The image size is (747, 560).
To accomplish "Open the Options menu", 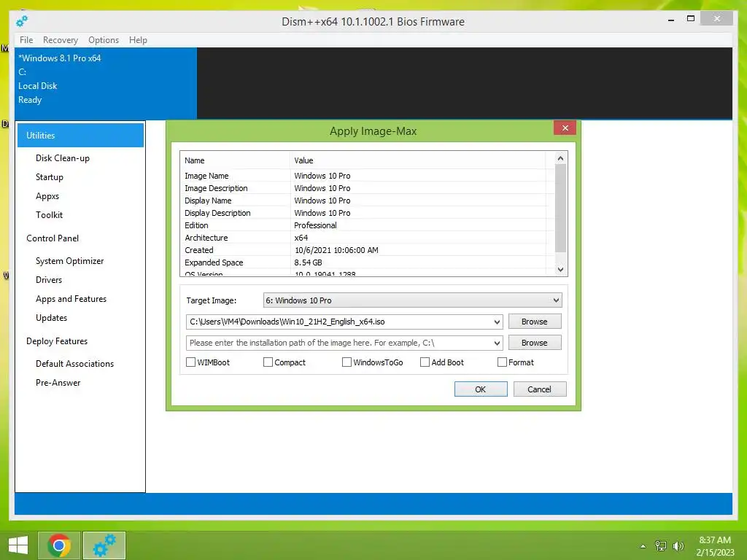I will pyautogui.click(x=104, y=40).
